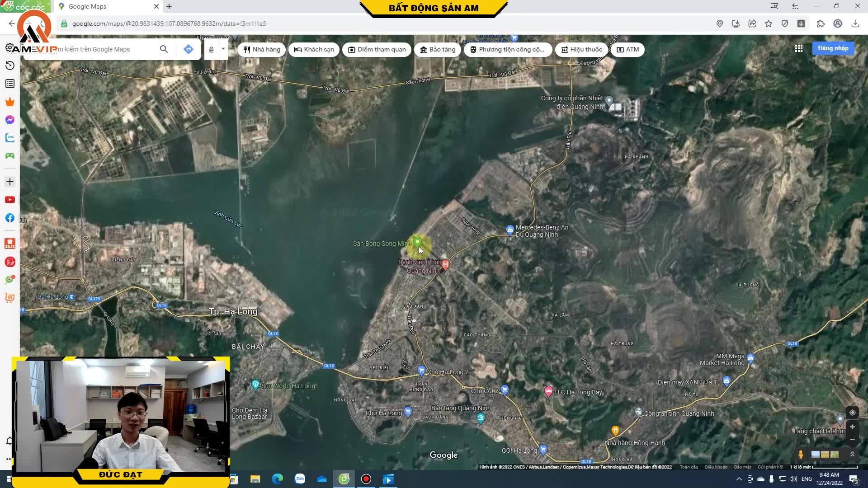Open the red news sidebar icon
This screenshot has width=868, height=488.
10,262
